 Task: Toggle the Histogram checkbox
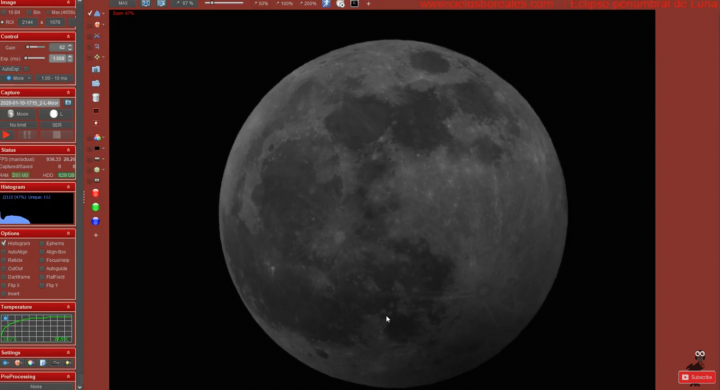coord(4,243)
